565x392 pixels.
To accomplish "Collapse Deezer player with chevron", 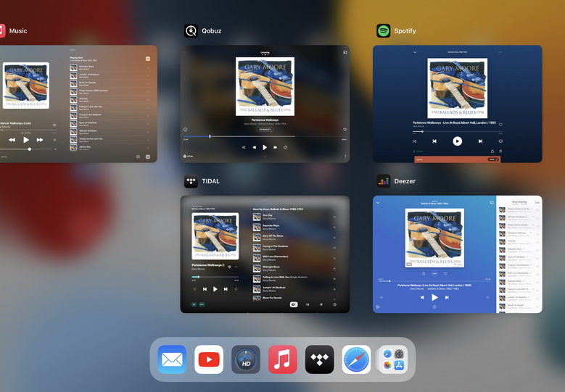I will pyautogui.click(x=378, y=203).
